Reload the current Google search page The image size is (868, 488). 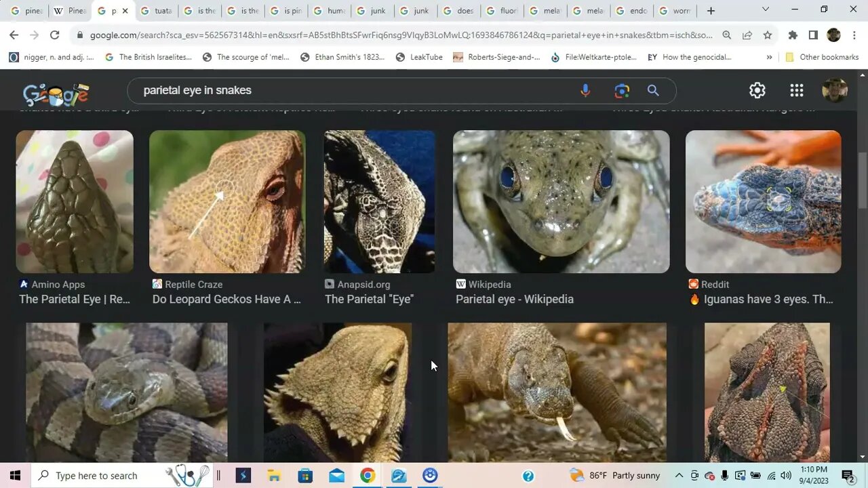[x=54, y=35]
